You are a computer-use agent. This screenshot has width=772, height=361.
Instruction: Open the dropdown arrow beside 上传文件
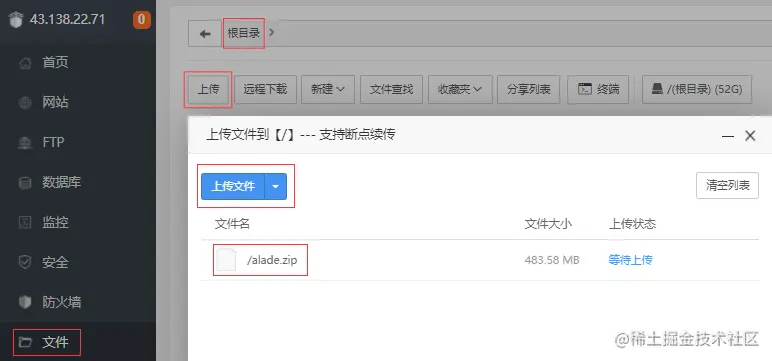click(x=276, y=186)
